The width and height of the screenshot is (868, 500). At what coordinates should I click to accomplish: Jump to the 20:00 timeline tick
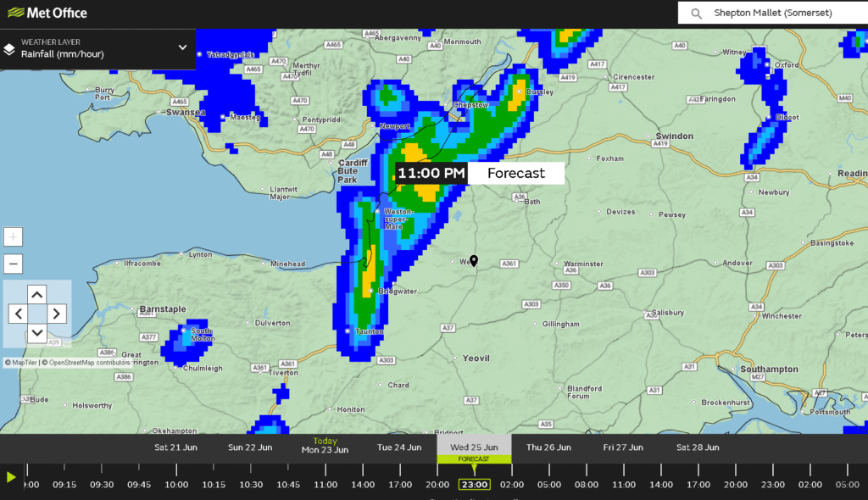tap(437, 485)
